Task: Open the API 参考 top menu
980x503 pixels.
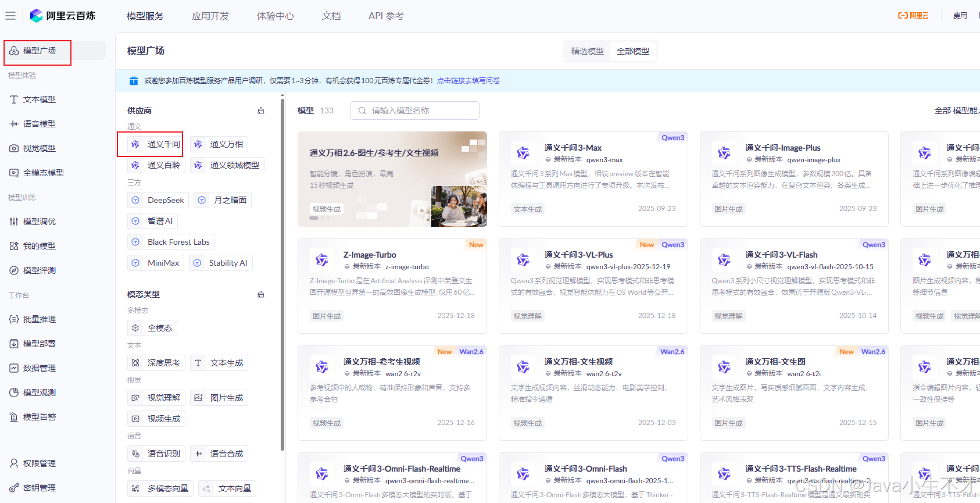Action: point(386,16)
